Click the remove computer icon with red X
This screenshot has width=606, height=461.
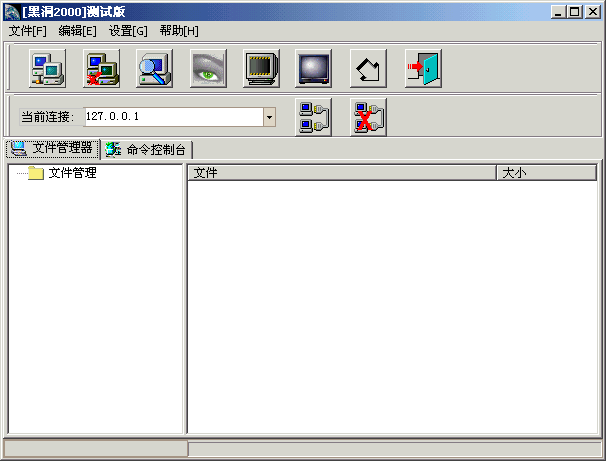click(x=101, y=68)
